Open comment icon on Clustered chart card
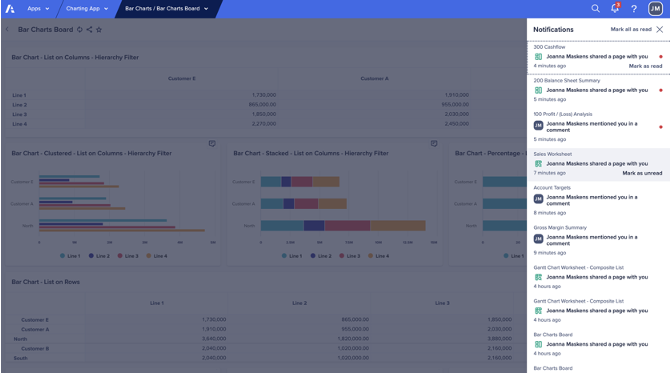This screenshot has height=374, width=670. [212, 144]
